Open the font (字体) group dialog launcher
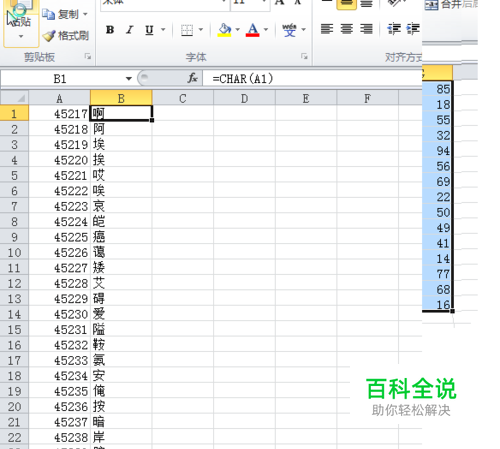Screen dimensions: 500x449 304,56
